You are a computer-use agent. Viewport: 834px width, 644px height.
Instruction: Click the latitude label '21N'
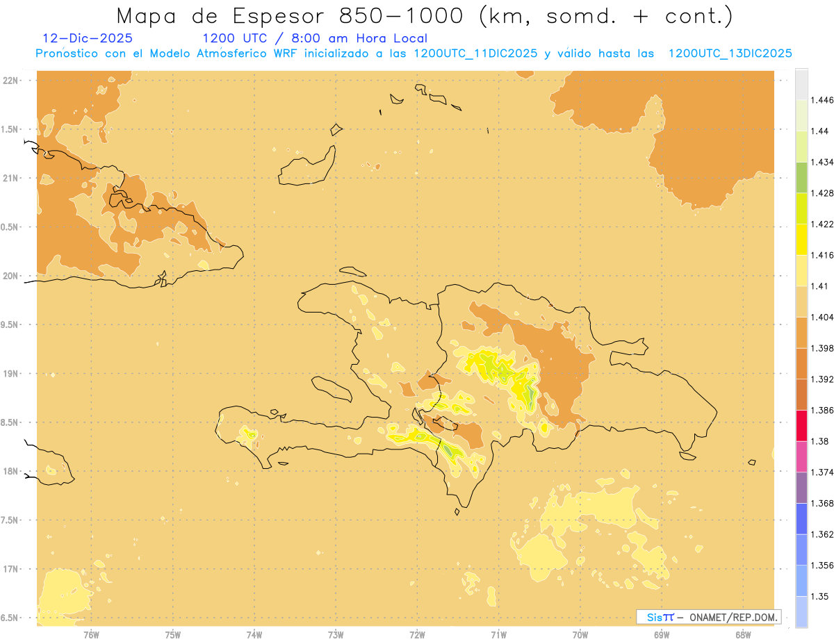click(11, 178)
